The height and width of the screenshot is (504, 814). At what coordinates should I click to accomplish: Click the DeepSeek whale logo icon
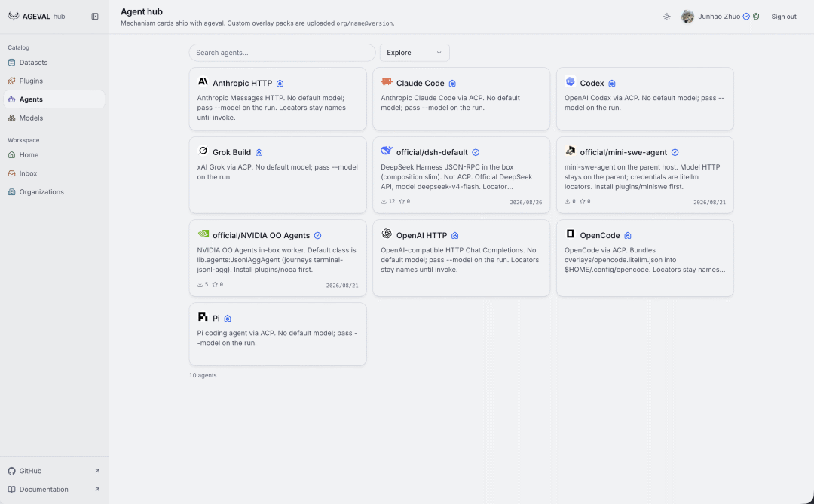(386, 151)
